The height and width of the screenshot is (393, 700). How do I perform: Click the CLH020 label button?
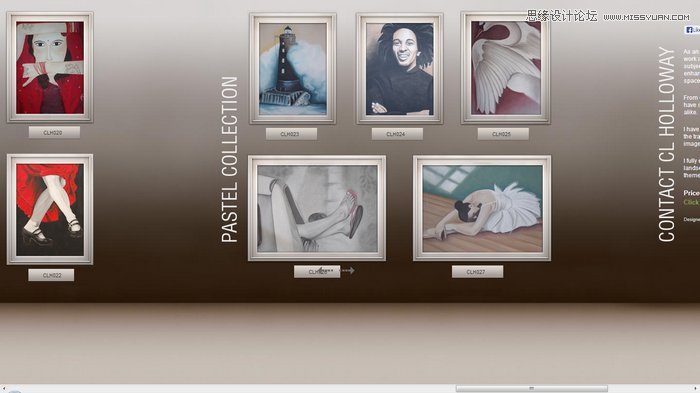[x=54, y=133]
